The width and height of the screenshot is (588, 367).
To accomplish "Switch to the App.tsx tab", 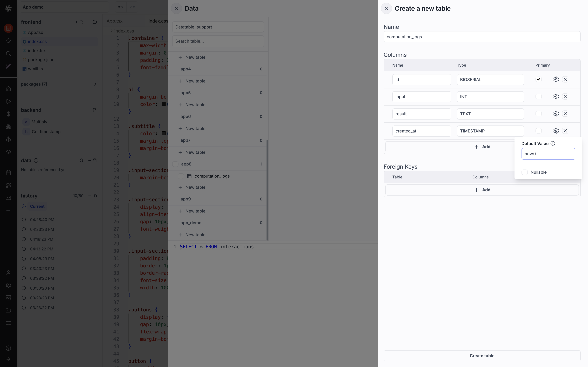I will pos(114,21).
